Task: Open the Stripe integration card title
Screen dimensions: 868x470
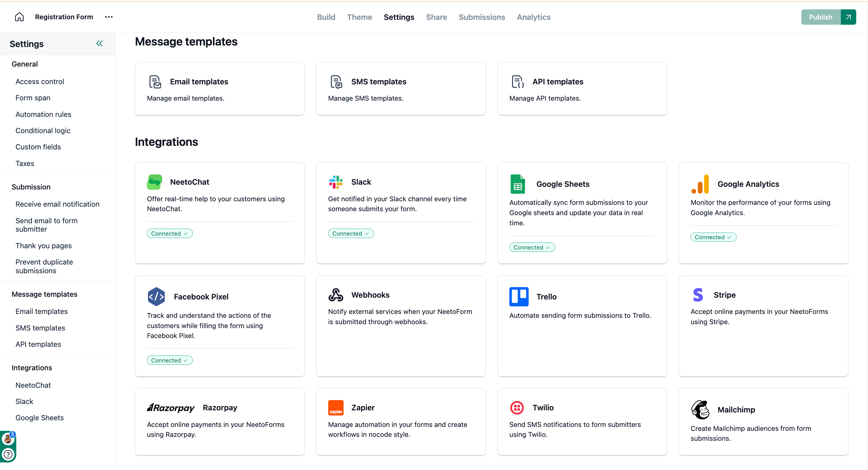Action: (725, 295)
